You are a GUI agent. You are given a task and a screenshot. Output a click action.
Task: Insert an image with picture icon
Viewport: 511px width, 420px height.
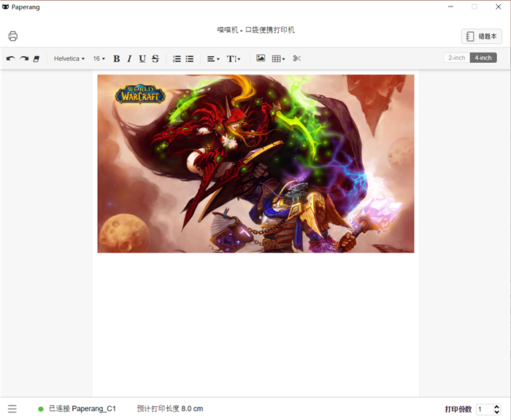pyautogui.click(x=261, y=58)
